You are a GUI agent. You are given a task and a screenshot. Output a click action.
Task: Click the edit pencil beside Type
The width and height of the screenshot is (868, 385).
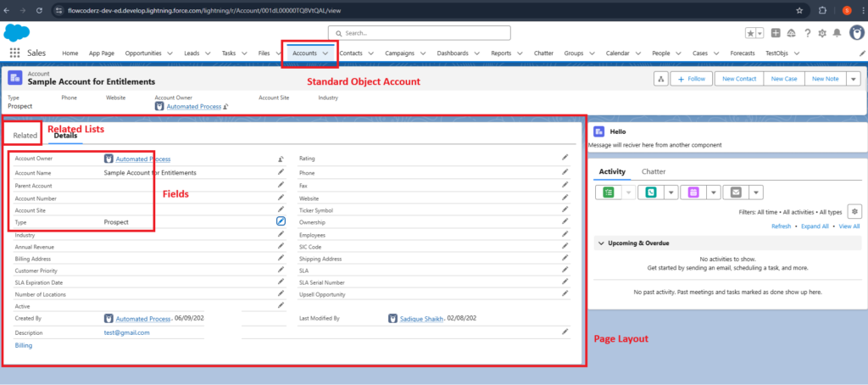point(281,220)
